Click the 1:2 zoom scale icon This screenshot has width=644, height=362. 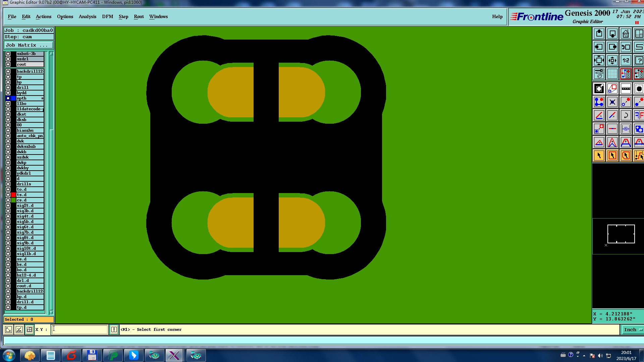[626, 61]
